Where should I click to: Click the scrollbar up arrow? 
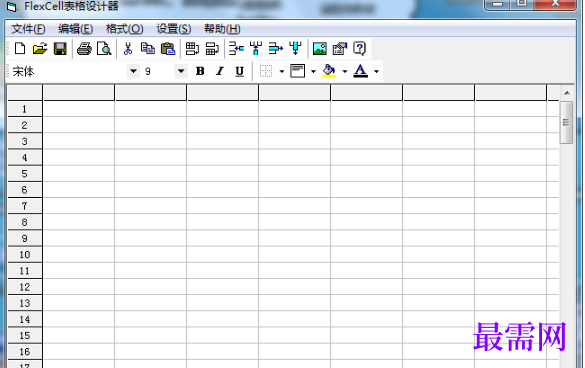click(567, 93)
